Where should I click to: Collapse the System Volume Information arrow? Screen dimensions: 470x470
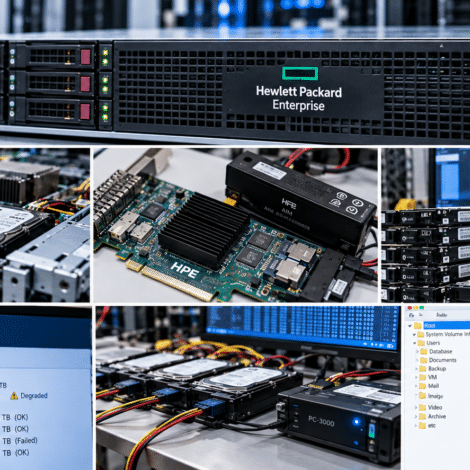point(414,334)
